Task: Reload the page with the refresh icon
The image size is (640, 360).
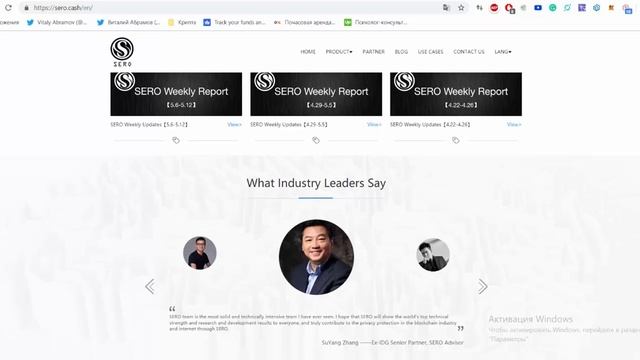Action: (8, 8)
